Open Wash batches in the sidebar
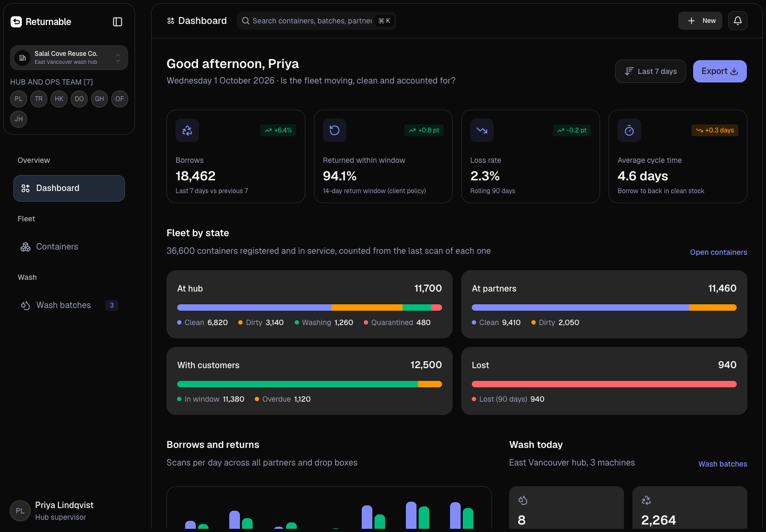The image size is (766, 532). [69, 305]
